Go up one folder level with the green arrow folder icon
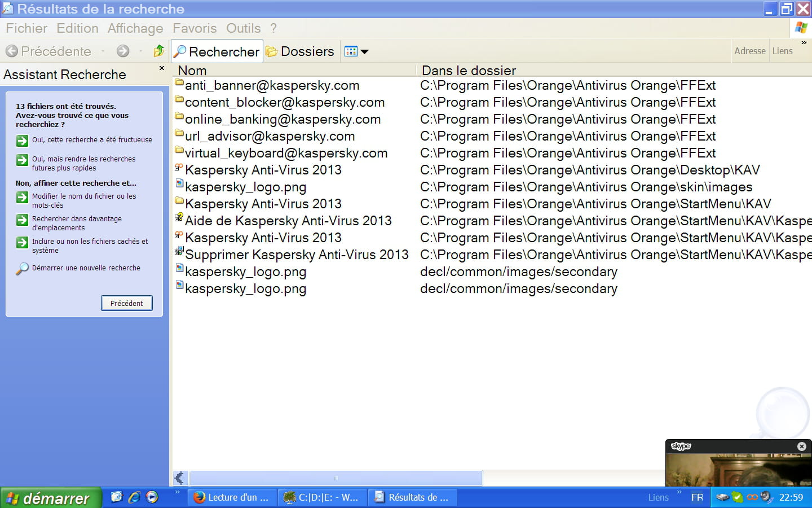Viewport: 812px width, 508px height. coord(159,51)
